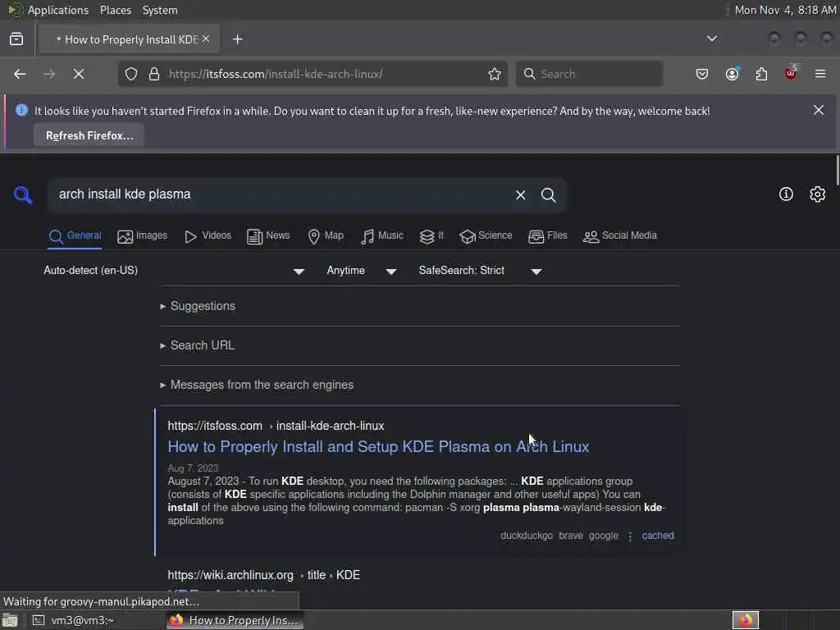Open Firefox hamburger application menu
Image resolution: width=840 pixels, height=630 pixels.
coord(820,74)
